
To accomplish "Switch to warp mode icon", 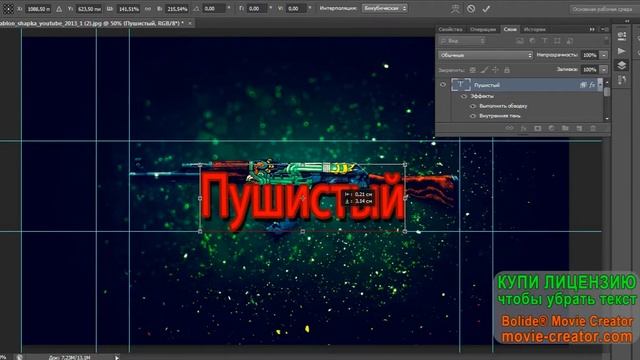I will pyautogui.click(x=455, y=9).
